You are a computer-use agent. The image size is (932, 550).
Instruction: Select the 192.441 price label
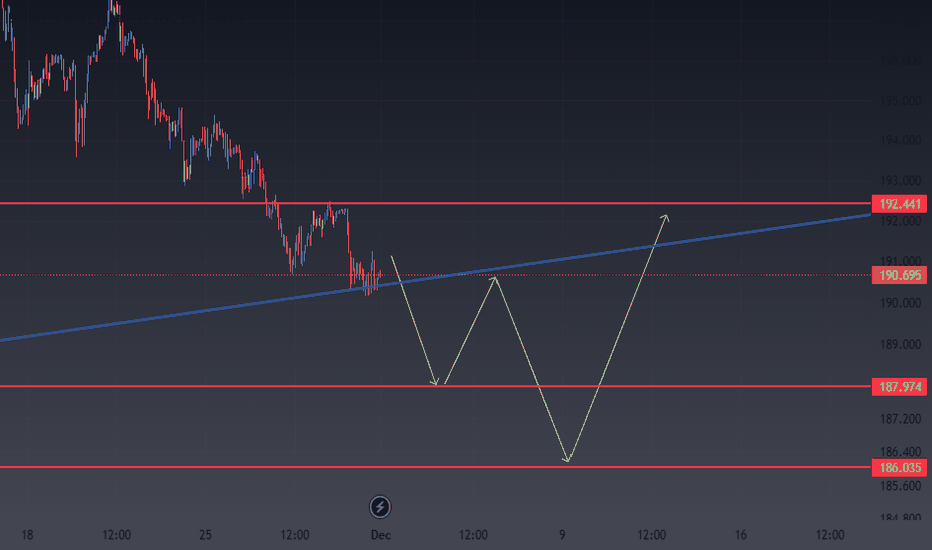(x=899, y=204)
